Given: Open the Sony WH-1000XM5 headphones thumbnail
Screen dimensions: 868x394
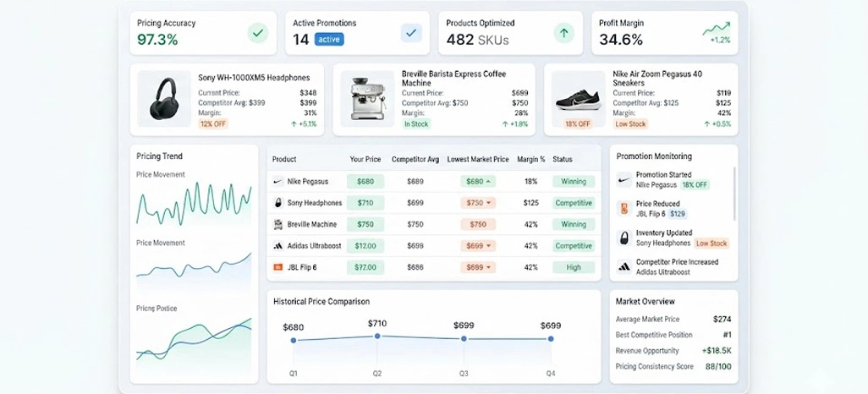Looking at the screenshot, I should tap(164, 99).
